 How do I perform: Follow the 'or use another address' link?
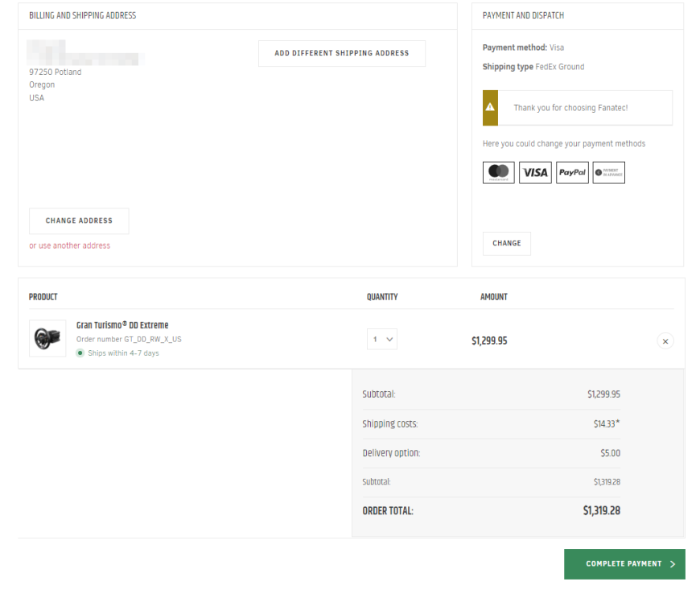click(x=70, y=245)
